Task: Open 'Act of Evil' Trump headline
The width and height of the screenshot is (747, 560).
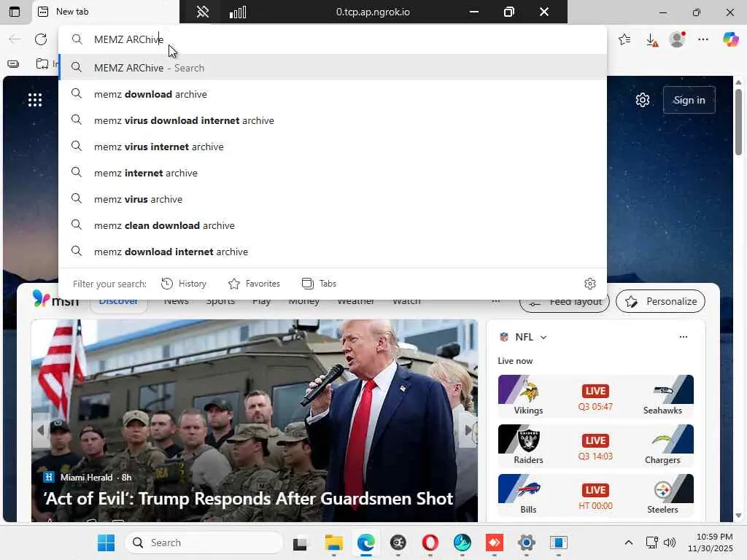Action: [x=248, y=499]
